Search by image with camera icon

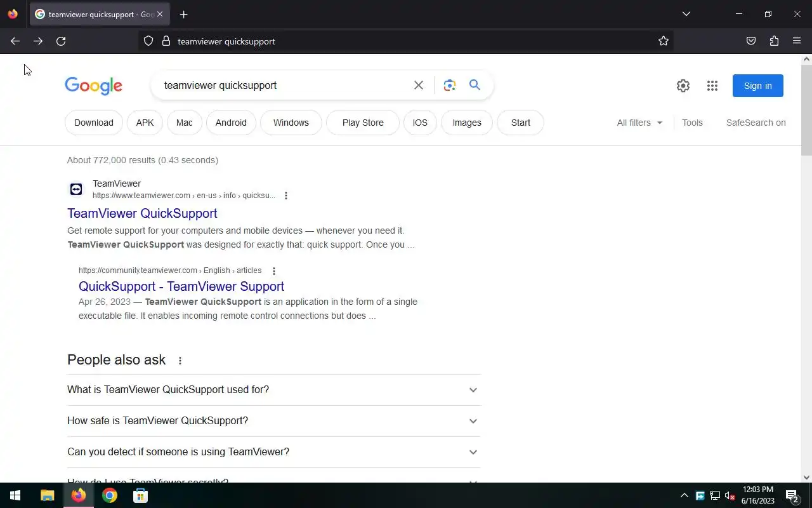coord(450,85)
